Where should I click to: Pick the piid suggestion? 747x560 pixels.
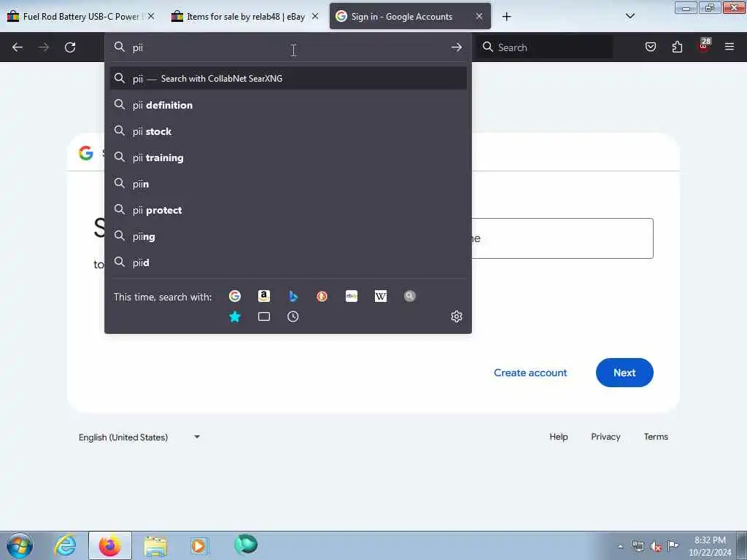(x=288, y=262)
